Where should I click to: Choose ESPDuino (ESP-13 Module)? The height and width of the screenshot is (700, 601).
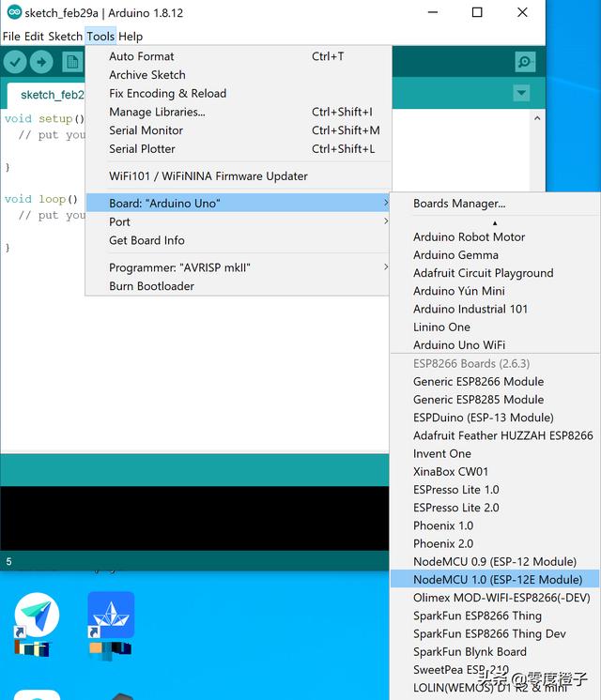[x=495, y=418]
